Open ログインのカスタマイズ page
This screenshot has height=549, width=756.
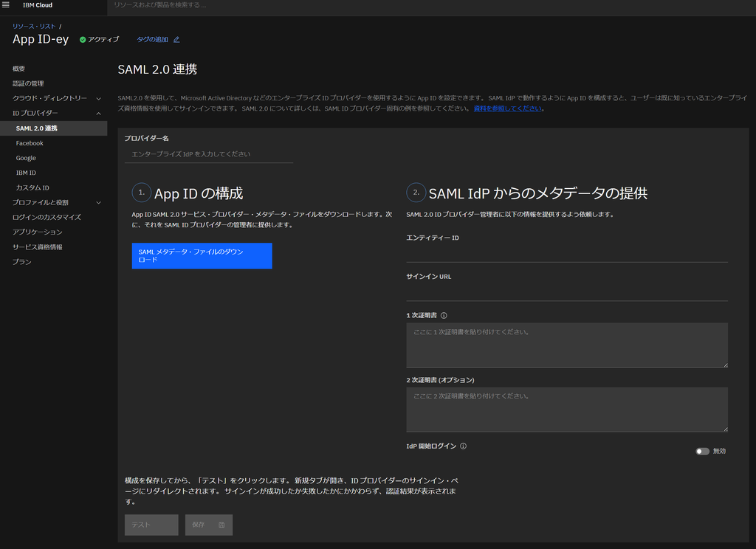pos(47,218)
